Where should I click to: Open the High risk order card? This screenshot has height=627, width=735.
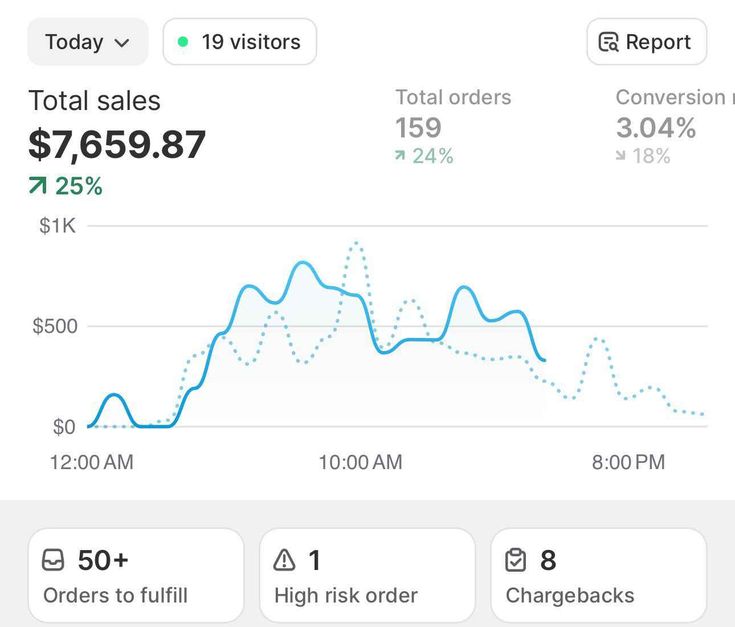pos(367,576)
